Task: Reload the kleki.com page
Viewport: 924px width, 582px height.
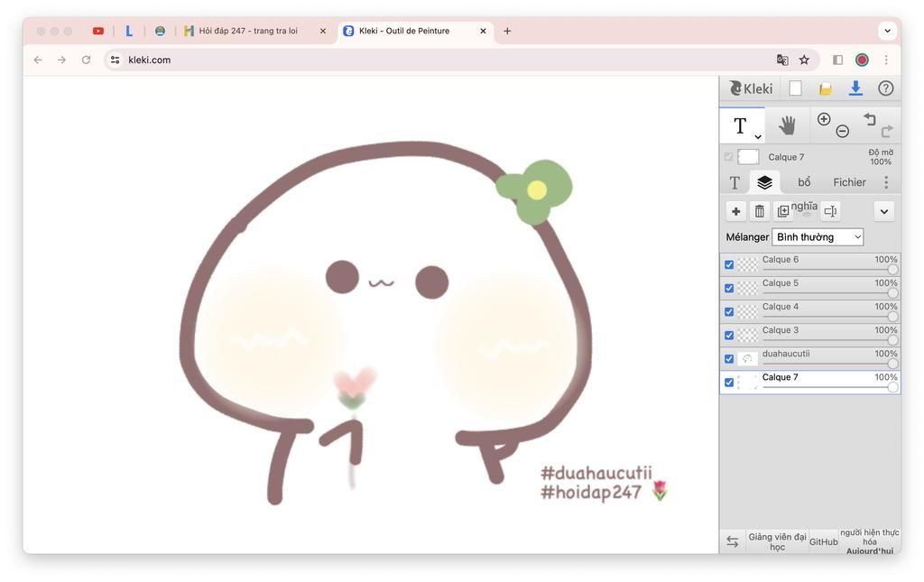Action: point(86,60)
